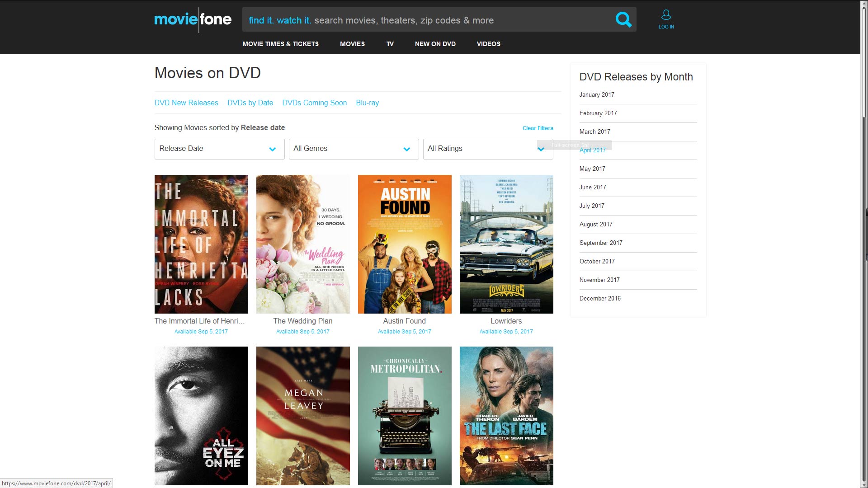Switch to Blu-ray listing
868x488 pixels.
[x=367, y=103]
